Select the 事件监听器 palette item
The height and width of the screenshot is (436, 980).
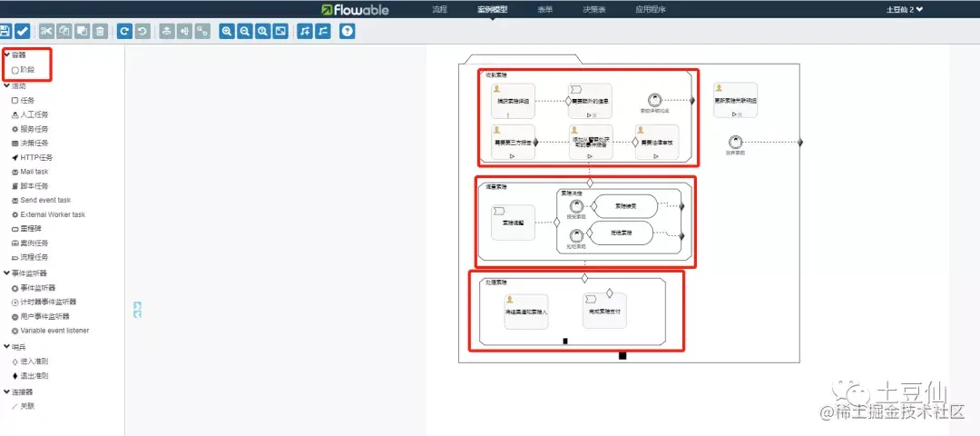34,288
